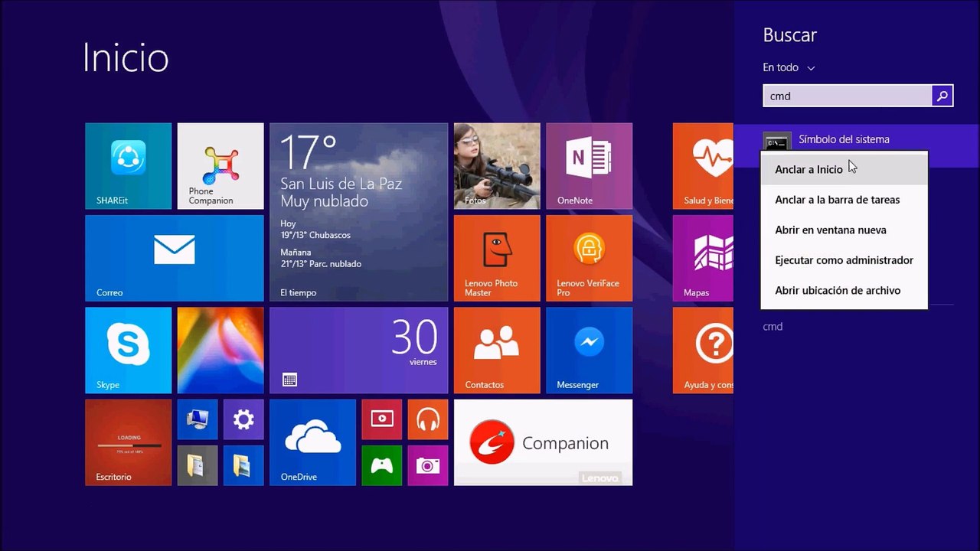The height and width of the screenshot is (551, 980).
Task: Open the SHAREit tile
Action: coord(128,166)
